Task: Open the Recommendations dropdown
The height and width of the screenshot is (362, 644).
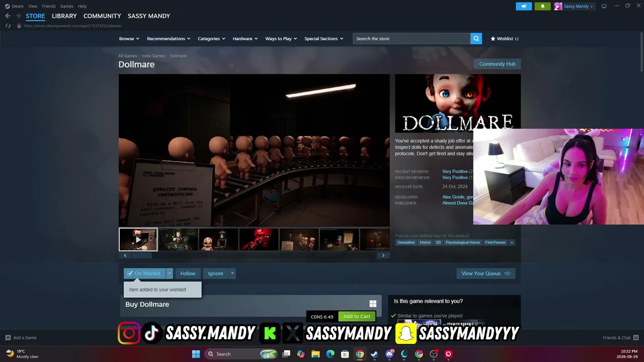Action: point(169,39)
